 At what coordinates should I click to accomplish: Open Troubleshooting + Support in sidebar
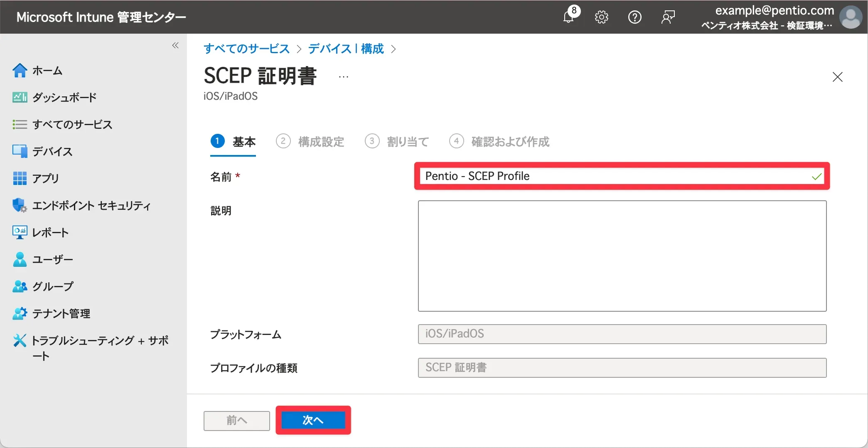(x=100, y=341)
